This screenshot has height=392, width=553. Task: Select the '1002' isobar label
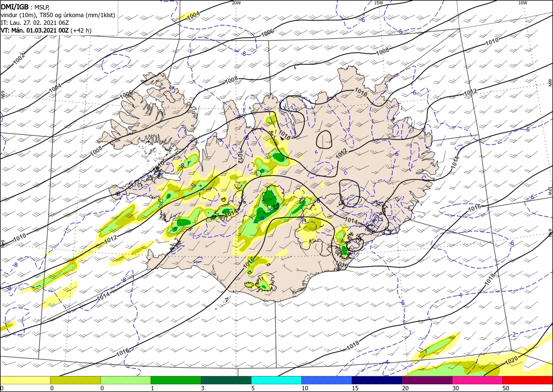(19, 59)
